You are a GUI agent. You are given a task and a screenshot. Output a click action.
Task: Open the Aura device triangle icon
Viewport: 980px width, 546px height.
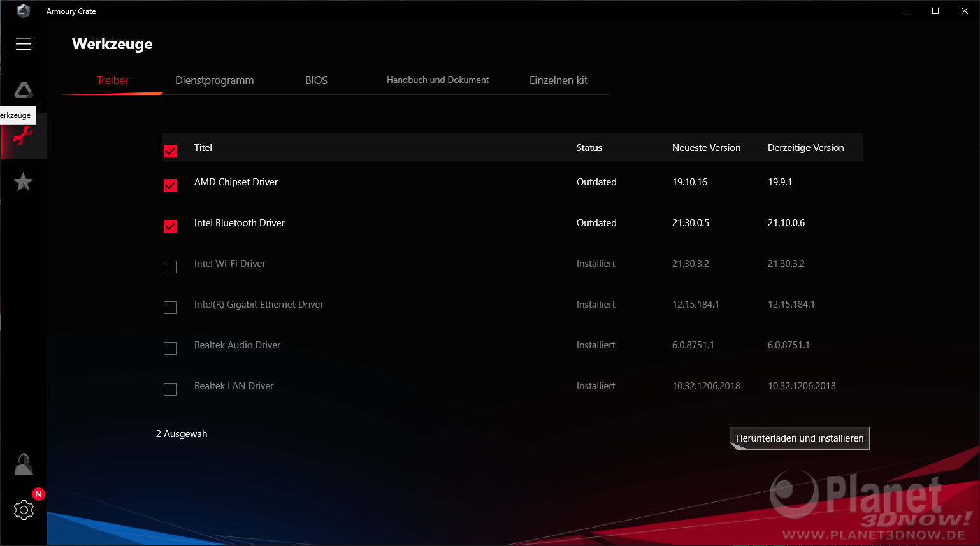pos(24,90)
